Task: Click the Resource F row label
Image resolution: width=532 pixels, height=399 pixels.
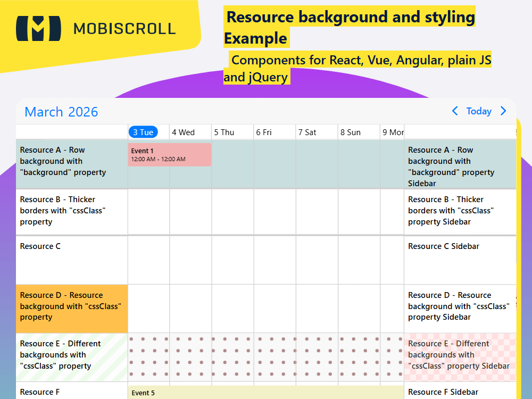Action: [x=40, y=392]
